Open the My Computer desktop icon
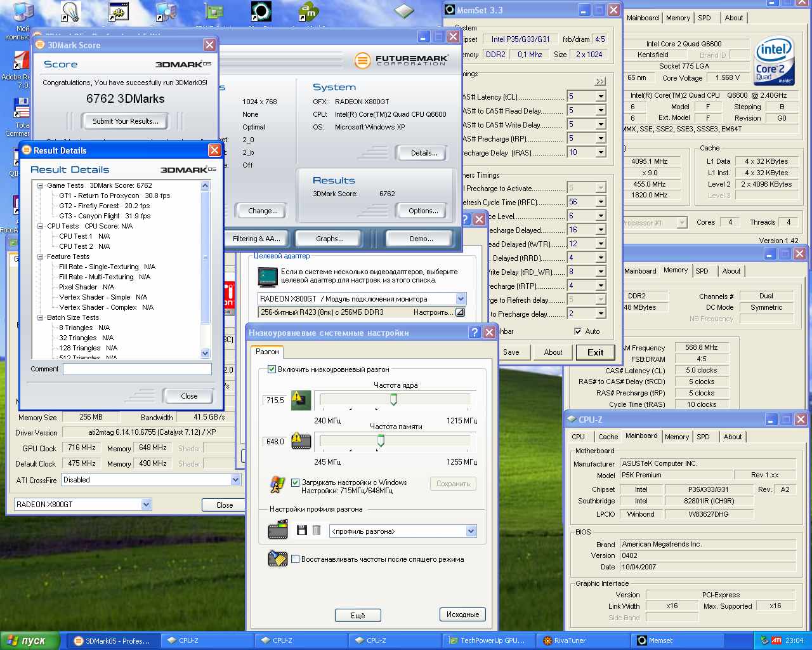 coord(23,13)
